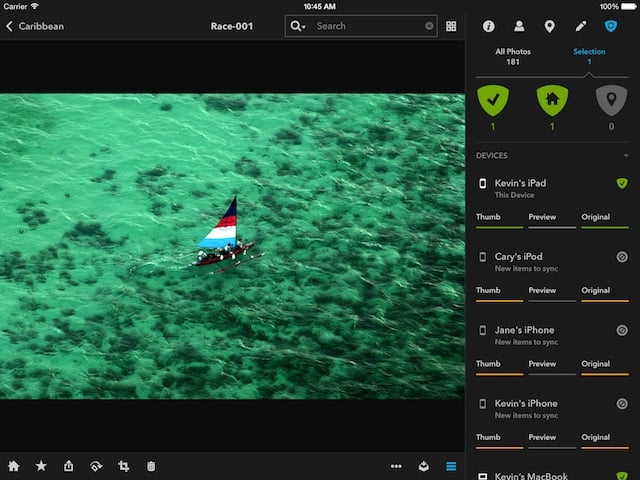Rotate the photo using rotate icon

(x=96, y=466)
